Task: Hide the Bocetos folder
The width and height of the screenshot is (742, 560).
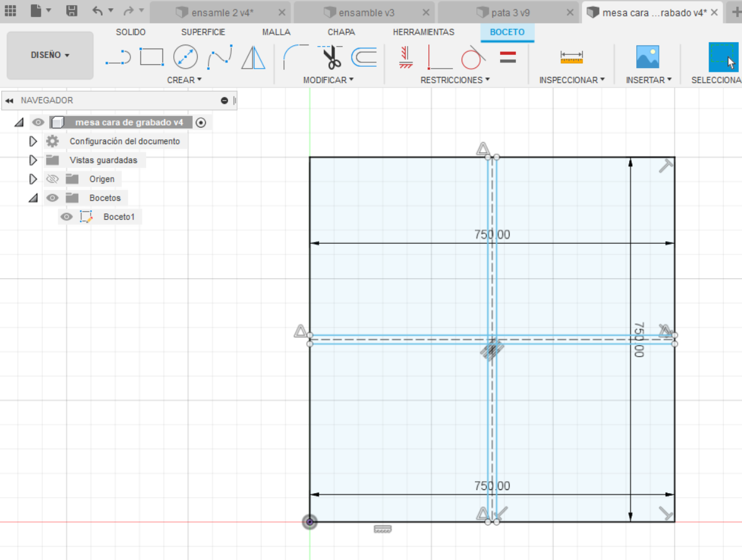Action: tap(52, 198)
